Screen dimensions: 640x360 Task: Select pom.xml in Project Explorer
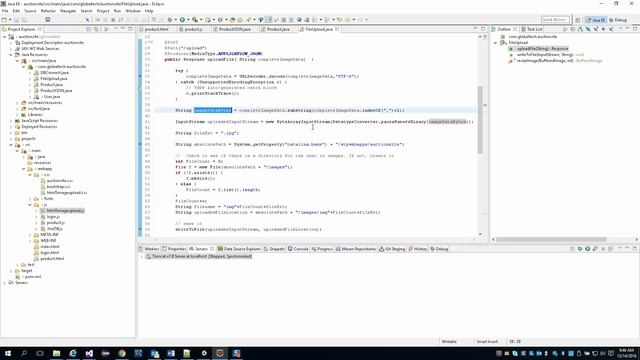(32, 277)
